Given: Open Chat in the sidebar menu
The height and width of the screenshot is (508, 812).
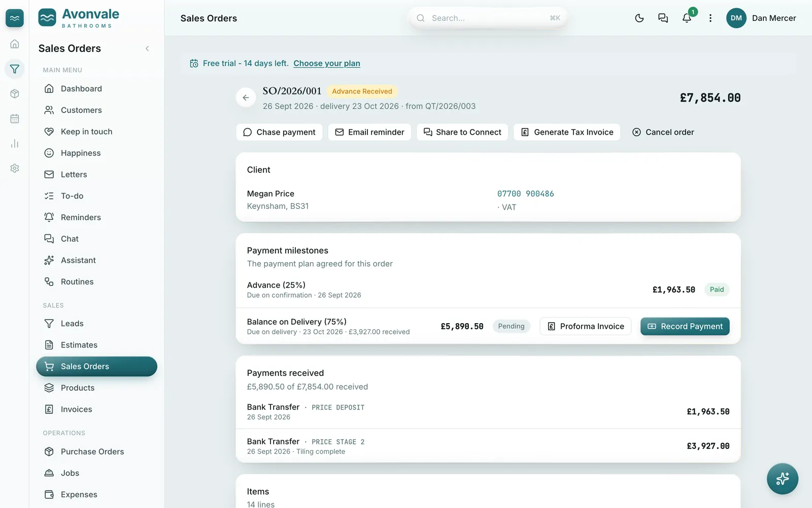Looking at the screenshot, I should click(96, 239).
